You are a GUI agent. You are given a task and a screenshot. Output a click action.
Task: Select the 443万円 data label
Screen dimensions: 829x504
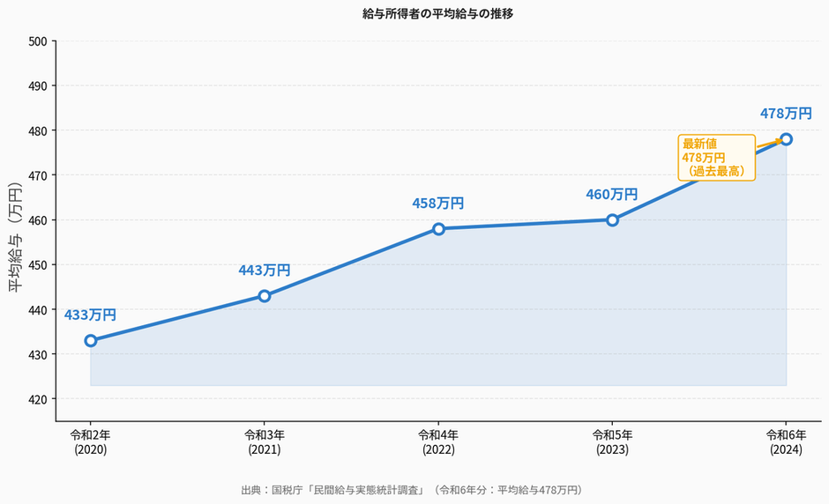pos(264,271)
